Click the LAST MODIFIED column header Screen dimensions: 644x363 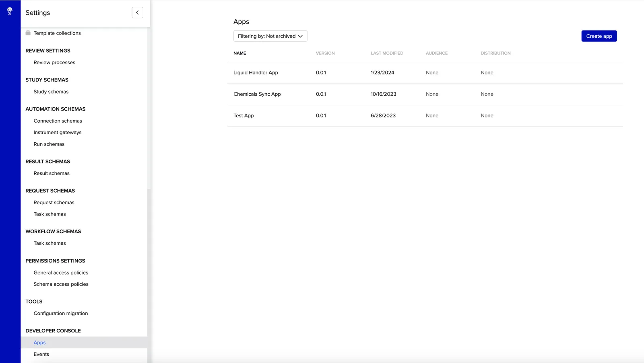click(x=387, y=53)
